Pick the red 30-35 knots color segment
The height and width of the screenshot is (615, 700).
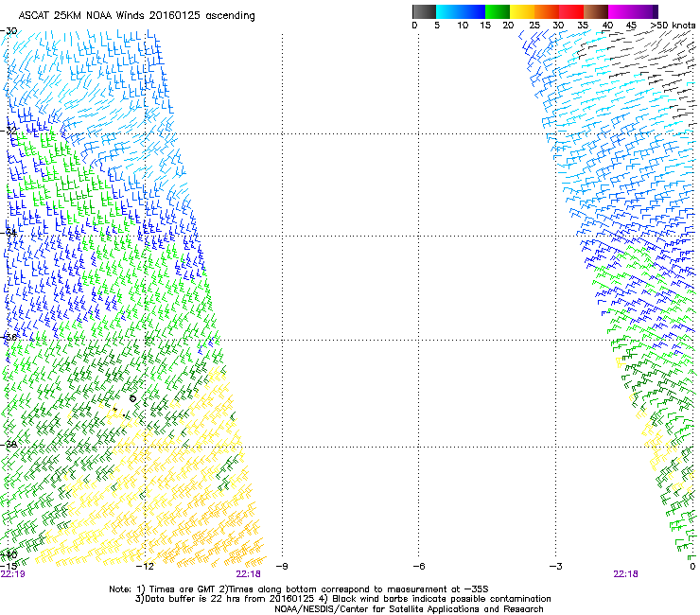click(571, 11)
